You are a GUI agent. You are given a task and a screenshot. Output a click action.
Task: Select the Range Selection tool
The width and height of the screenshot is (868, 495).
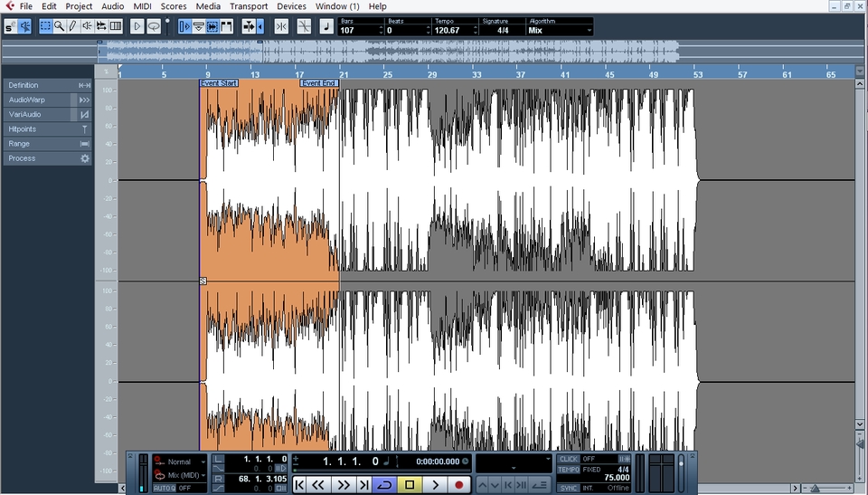tap(45, 26)
